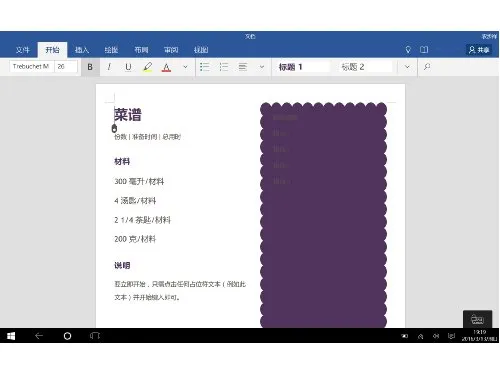The width and height of the screenshot is (500, 375).
Task: Open the 文件 menu tab
Action: point(23,50)
